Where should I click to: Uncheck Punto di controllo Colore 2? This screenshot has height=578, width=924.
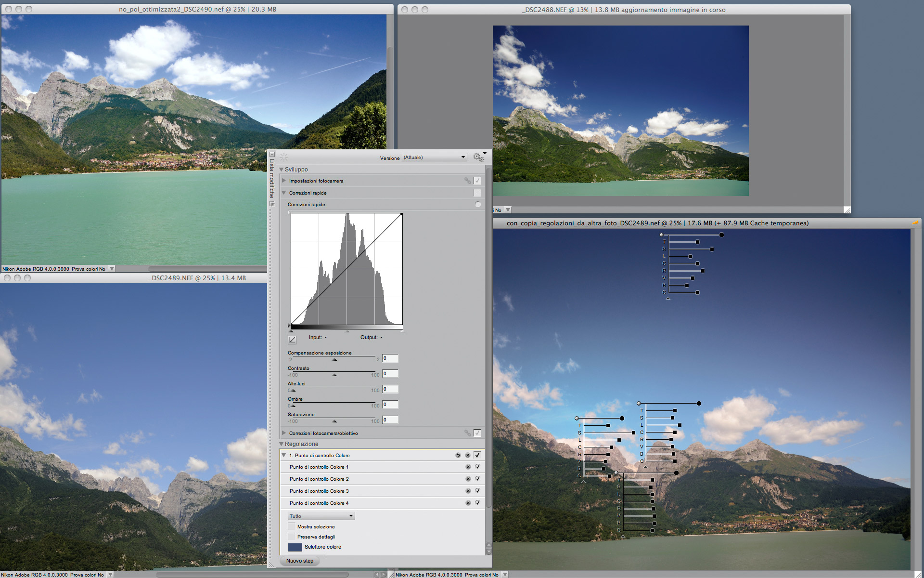coord(477,478)
